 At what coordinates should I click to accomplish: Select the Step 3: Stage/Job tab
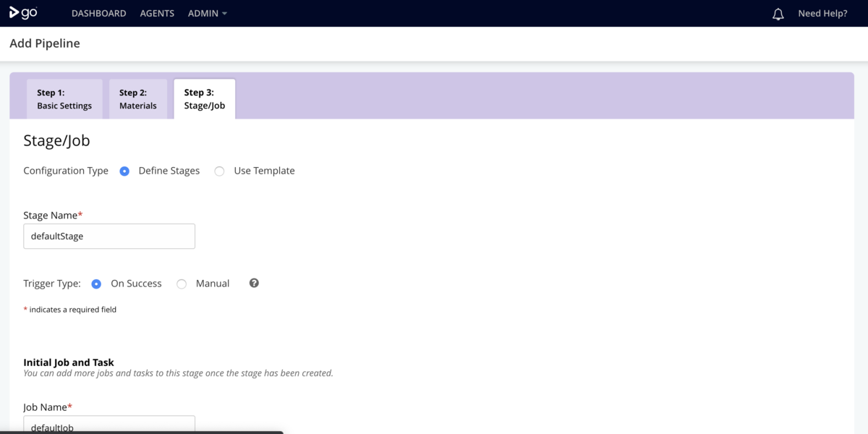pyautogui.click(x=205, y=99)
